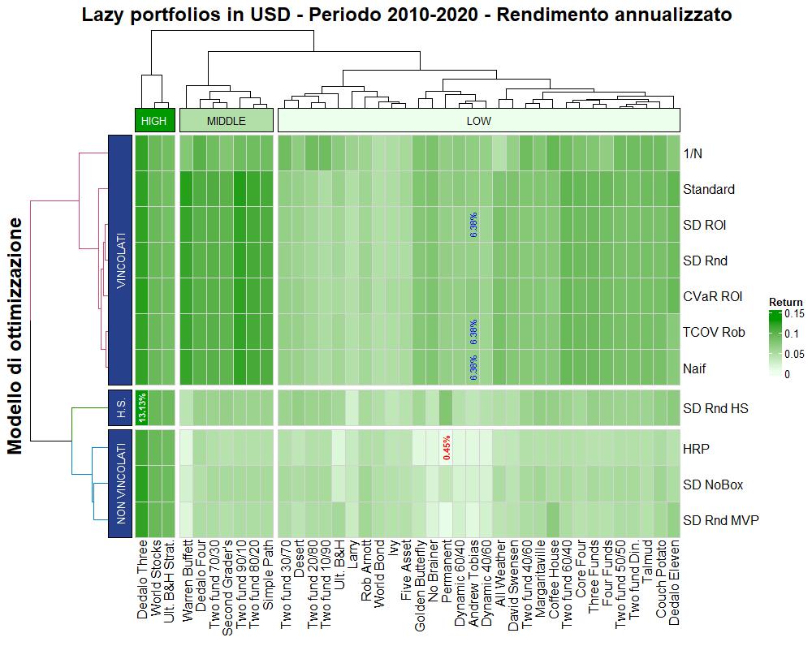Select the MIDDLE cluster header
The width and height of the screenshot is (812, 646).
227,121
